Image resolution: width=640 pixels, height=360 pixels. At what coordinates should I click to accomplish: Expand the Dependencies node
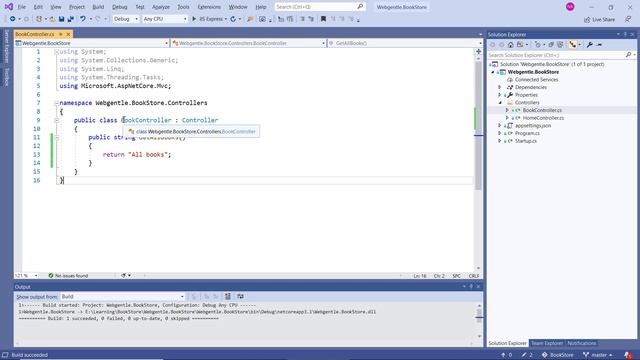click(500, 87)
